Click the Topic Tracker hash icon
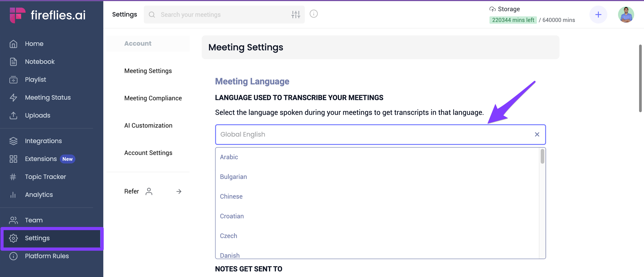Image resolution: width=644 pixels, height=277 pixels. point(13,177)
